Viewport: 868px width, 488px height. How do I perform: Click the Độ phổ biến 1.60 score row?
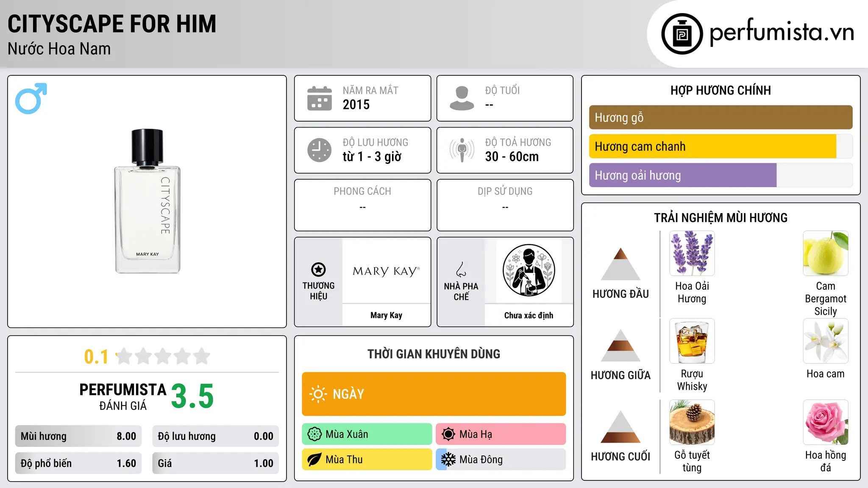(x=78, y=463)
